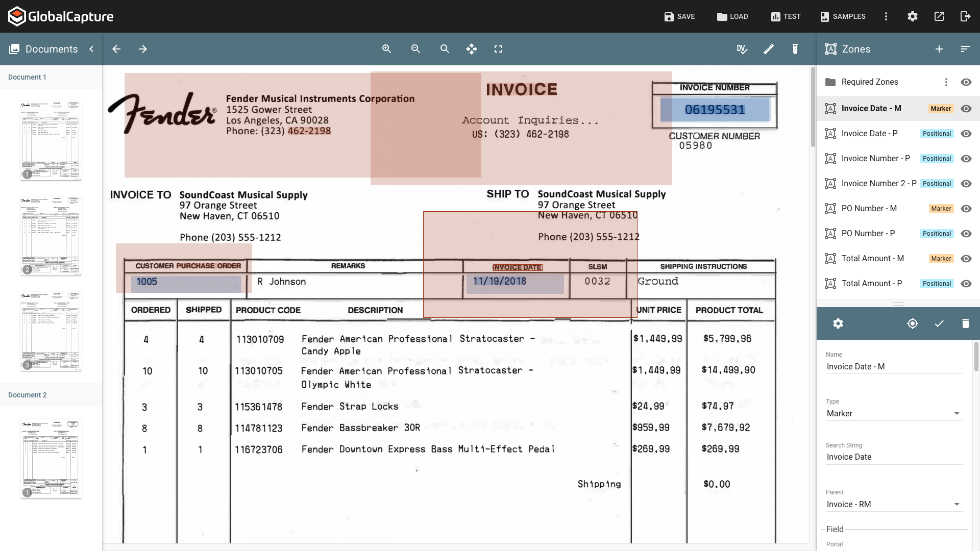
Task: Click the purchase order zone 1005
Action: coord(186,284)
